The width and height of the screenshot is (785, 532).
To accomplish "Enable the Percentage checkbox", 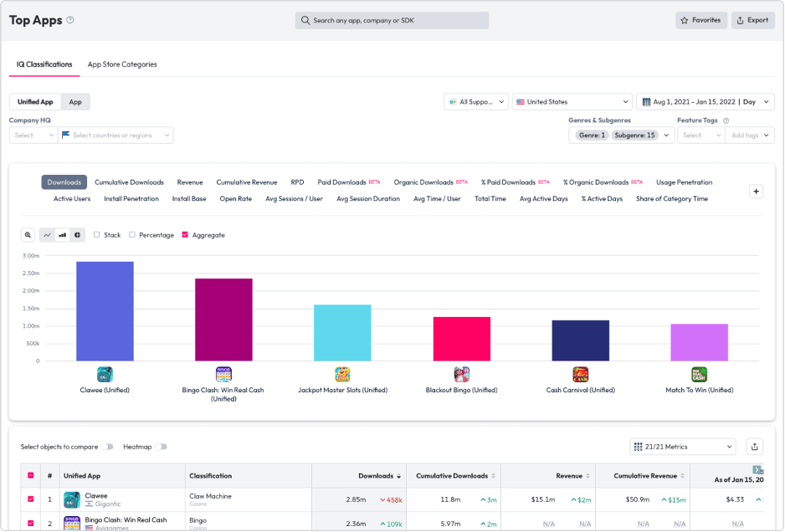I will [132, 234].
